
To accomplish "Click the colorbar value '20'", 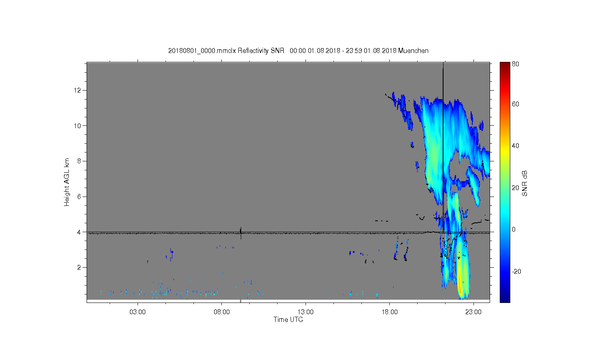I will pyautogui.click(x=516, y=188).
